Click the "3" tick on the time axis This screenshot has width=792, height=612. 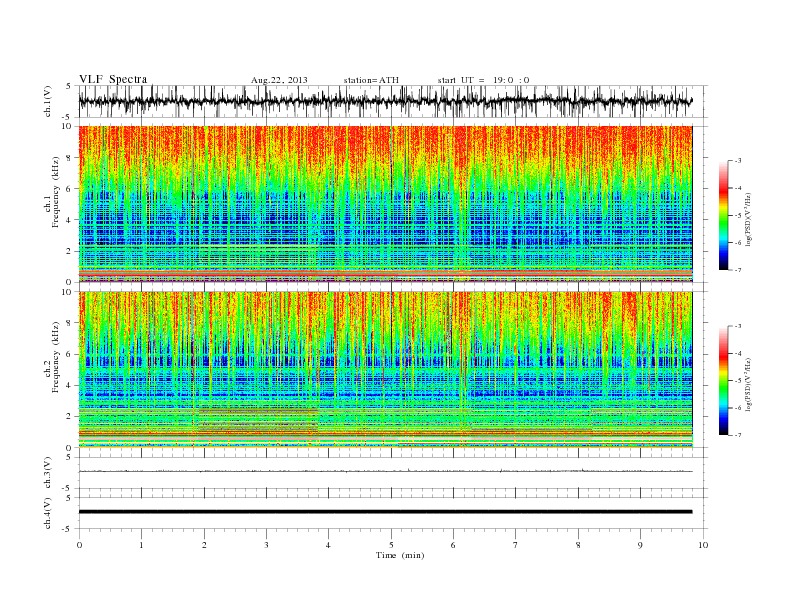tap(266, 545)
